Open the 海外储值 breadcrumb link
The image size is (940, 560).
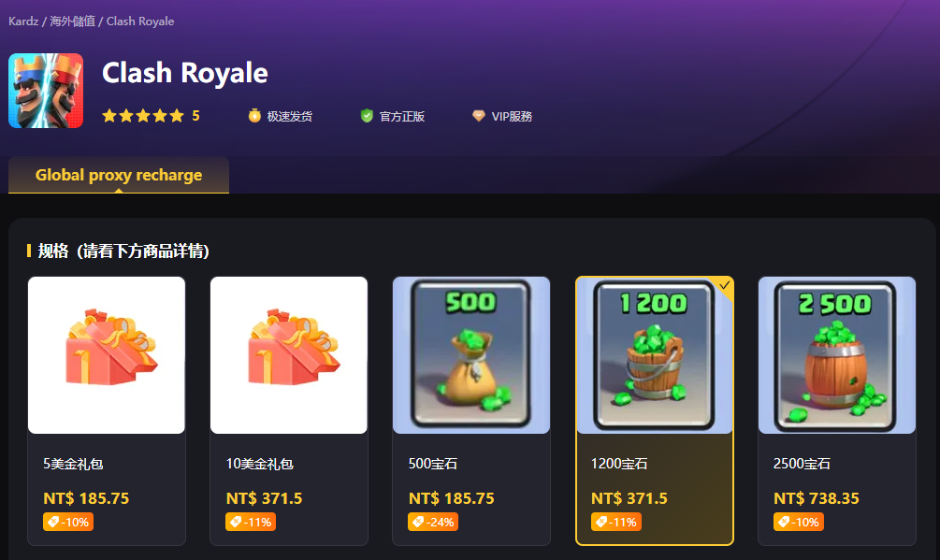coord(73,21)
